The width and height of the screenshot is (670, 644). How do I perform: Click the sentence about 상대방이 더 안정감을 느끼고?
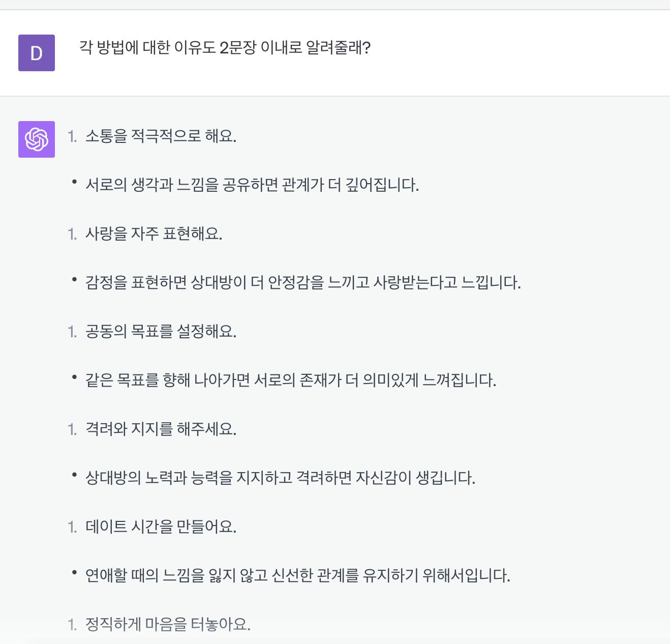pyautogui.click(x=303, y=282)
